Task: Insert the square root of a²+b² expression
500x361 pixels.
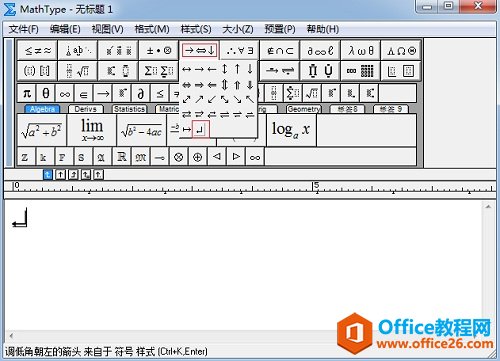Action: 42,130
